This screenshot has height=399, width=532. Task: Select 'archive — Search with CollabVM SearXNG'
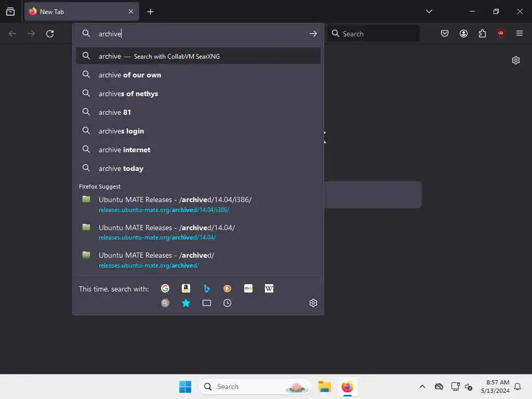198,56
